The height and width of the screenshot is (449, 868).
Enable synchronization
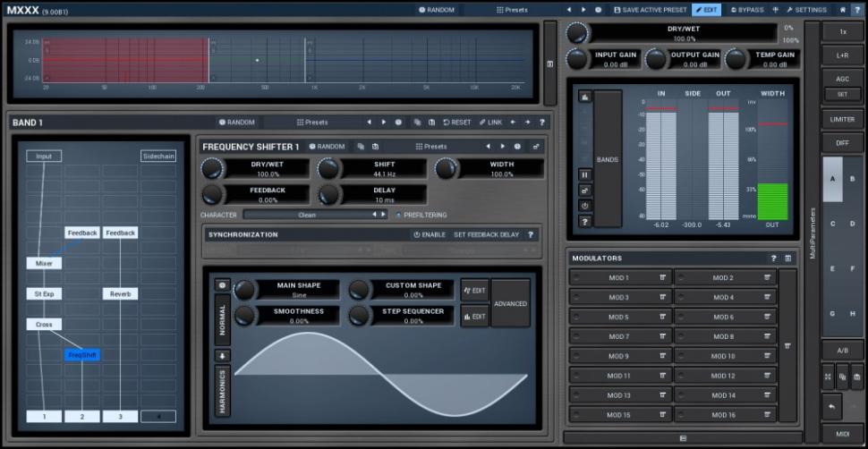coord(429,234)
